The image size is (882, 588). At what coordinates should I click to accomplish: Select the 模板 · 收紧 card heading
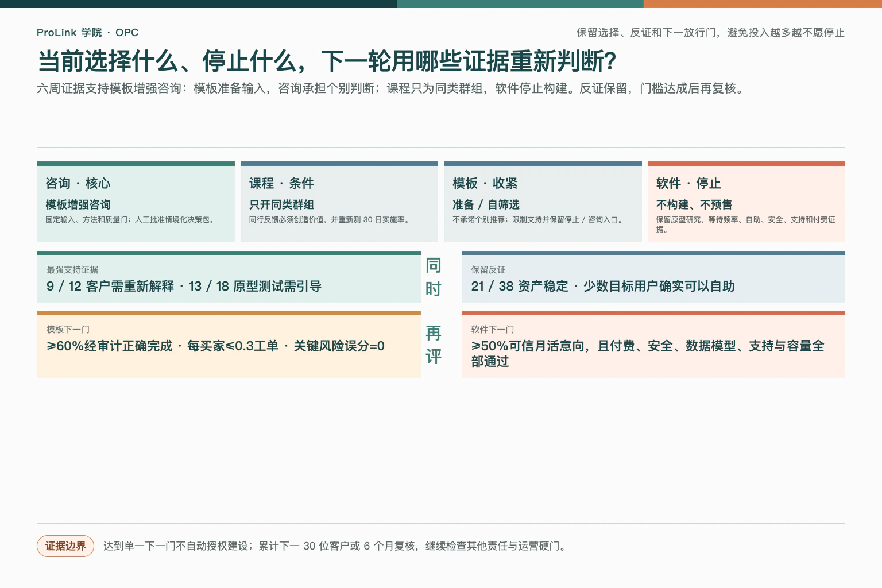[x=485, y=183]
